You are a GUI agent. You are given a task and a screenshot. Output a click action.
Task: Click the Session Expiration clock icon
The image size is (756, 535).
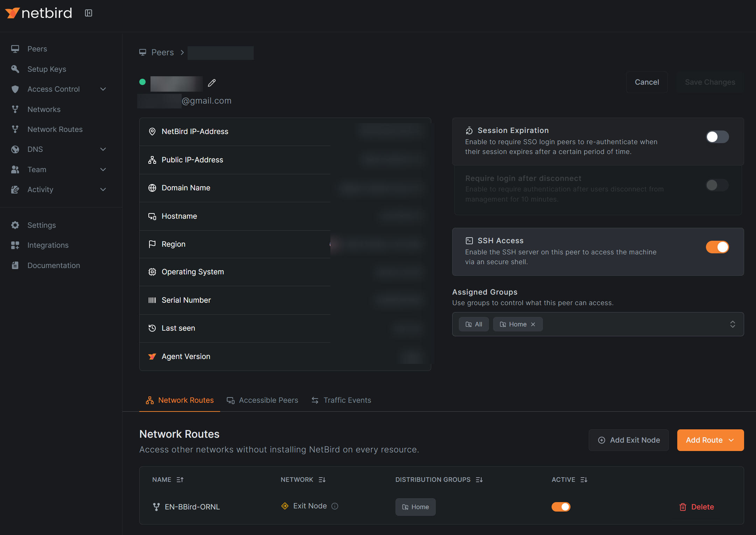pyautogui.click(x=469, y=131)
